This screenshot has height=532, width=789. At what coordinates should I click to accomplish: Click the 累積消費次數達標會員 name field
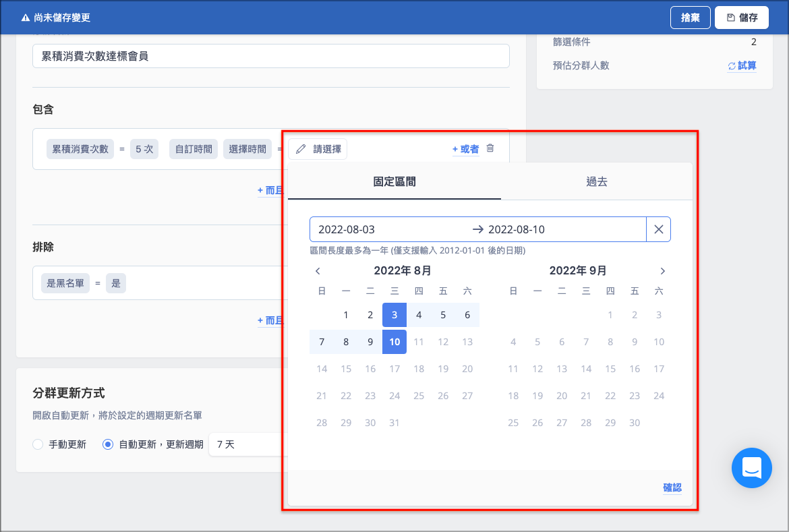[270, 56]
